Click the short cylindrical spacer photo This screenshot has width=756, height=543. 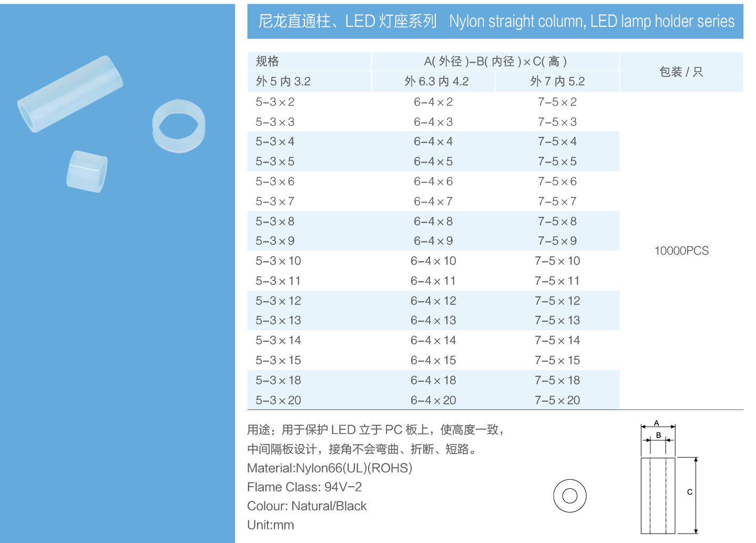(87, 171)
